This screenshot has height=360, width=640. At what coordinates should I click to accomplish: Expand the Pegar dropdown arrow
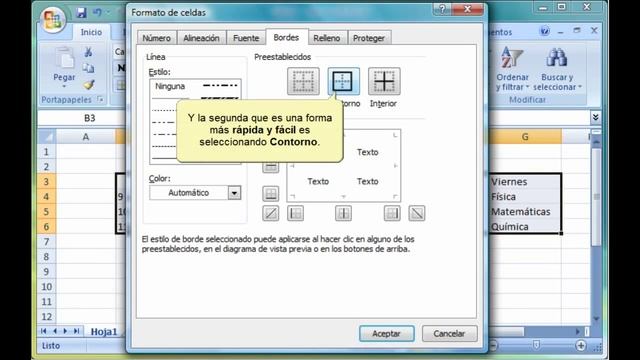[x=64, y=87]
